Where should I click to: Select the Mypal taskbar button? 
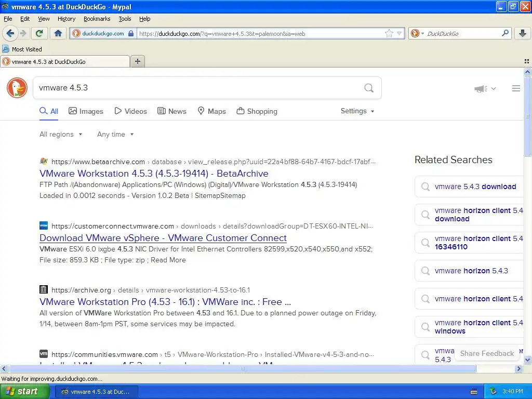click(96, 392)
